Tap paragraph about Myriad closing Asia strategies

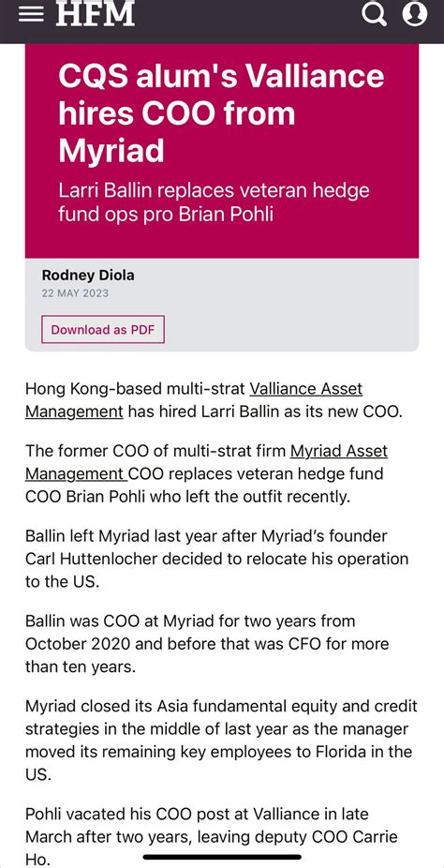221,741
